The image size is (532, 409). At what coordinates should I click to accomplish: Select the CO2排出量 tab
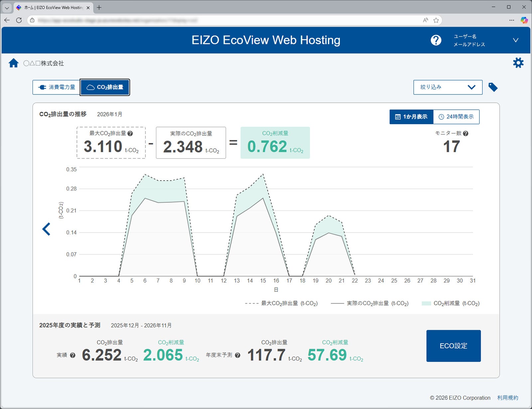pyautogui.click(x=105, y=87)
